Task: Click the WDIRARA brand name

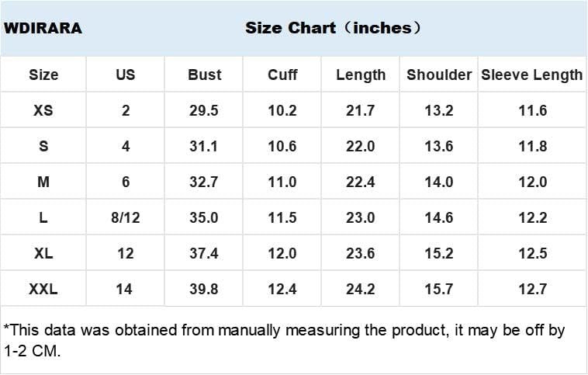Action: pyautogui.click(x=43, y=28)
